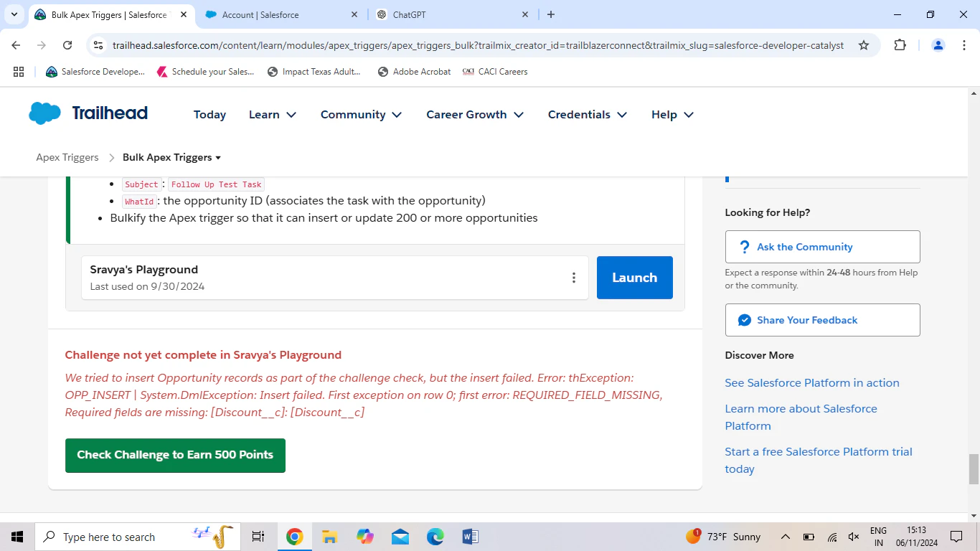Image resolution: width=980 pixels, height=551 pixels.
Task: Open Task View on the taskbar
Action: click(258, 537)
